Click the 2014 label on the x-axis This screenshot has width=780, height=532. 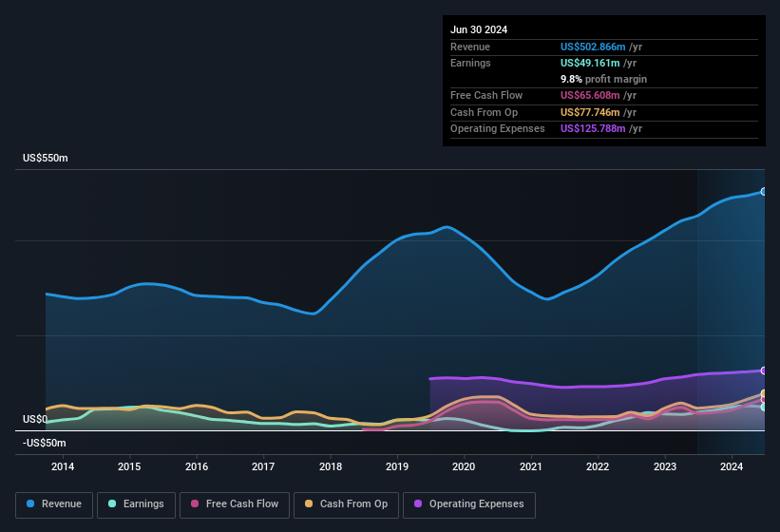tap(63, 466)
